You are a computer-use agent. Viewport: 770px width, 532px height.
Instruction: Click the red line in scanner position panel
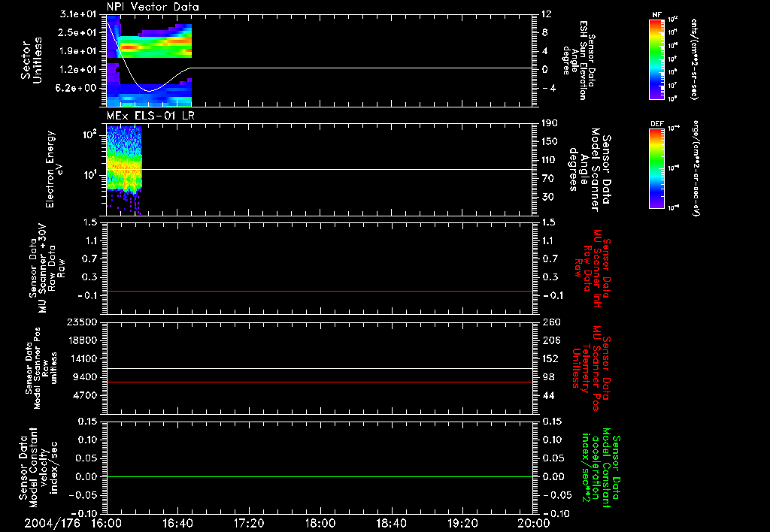pos(320,382)
